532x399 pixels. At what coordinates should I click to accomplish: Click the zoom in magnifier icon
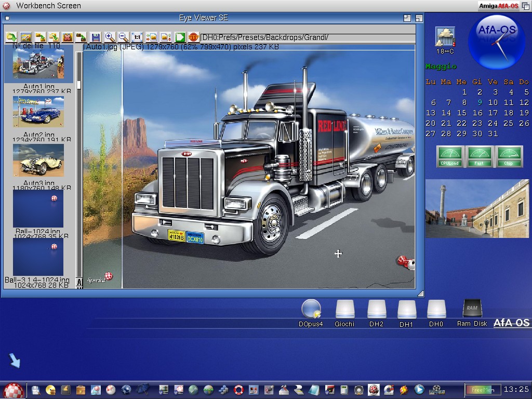tap(110, 37)
